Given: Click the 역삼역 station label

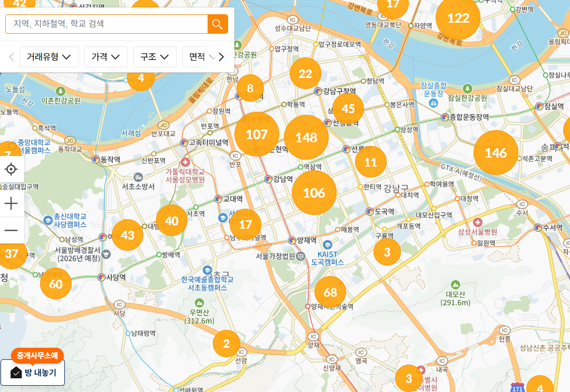Looking at the screenshot, I should click(x=312, y=167).
